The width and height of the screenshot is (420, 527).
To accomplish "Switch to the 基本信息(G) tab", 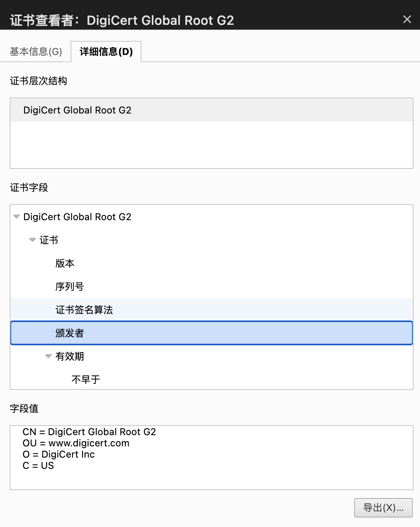I will pos(36,52).
